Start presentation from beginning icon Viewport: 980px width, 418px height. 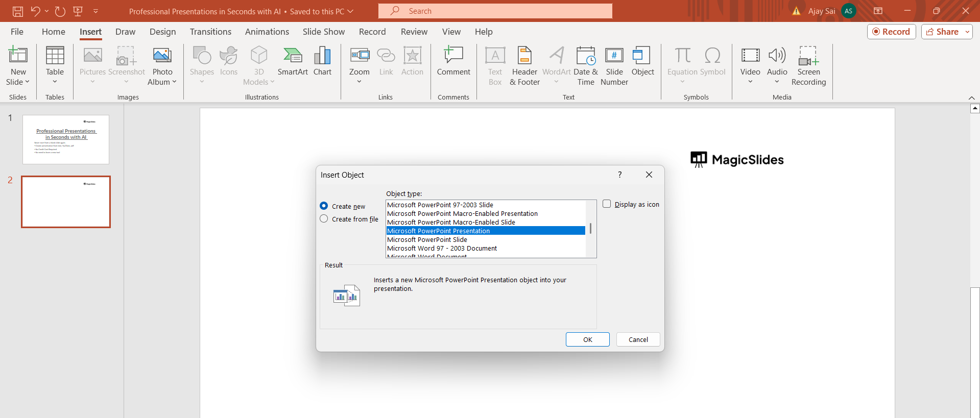[x=78, y=11]
